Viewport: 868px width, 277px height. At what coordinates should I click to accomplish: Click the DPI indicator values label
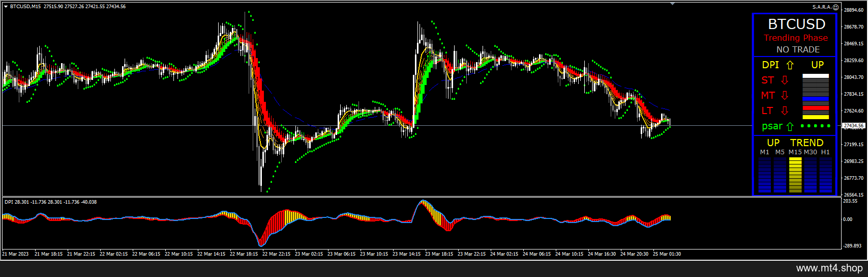50,202
